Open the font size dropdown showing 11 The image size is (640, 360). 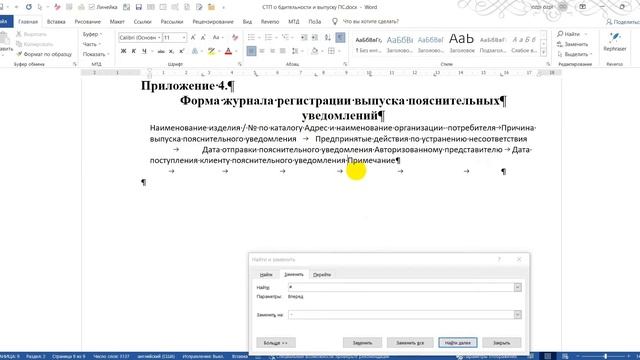click(184, 38)
